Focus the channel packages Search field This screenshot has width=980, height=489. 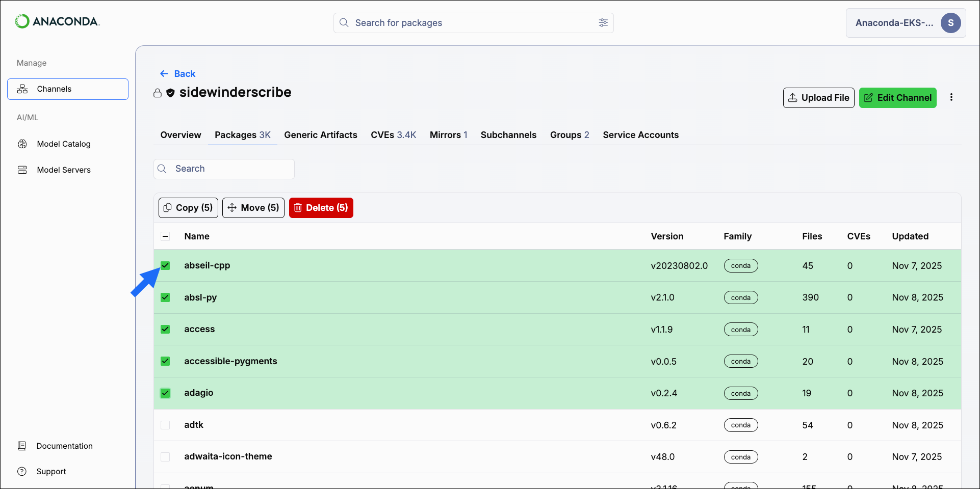coord(224,169)
